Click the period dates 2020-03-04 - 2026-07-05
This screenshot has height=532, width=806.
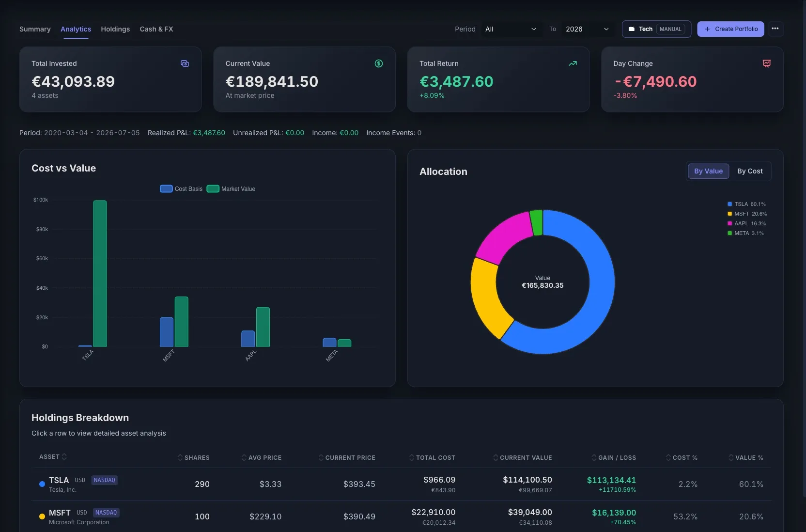92,133
